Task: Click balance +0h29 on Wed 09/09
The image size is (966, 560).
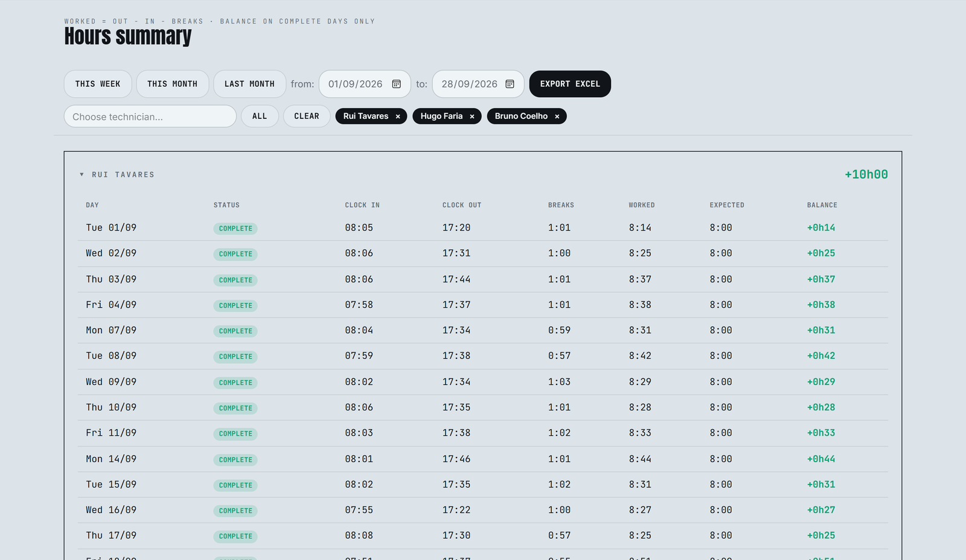Action: [821, 382]
